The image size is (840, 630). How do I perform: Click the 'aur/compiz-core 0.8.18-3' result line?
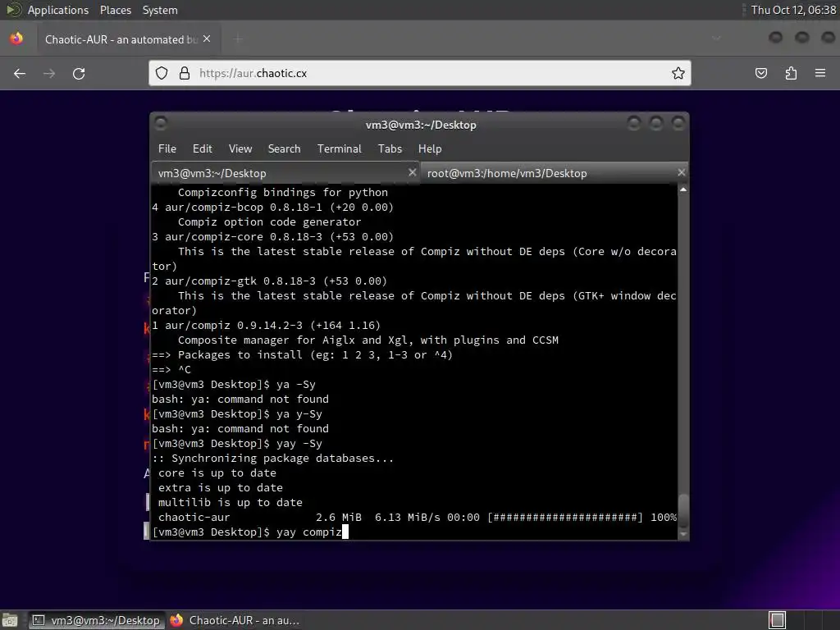click(x=272, y=236)
